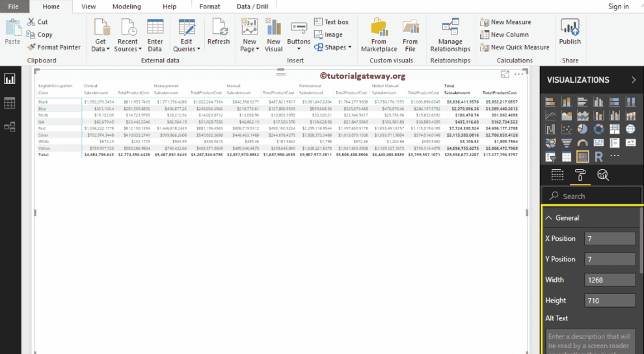Viewport: 644px width, 354px height.
Task: Open More options on the matrix visual
Action: pyautogui.click(x=518, y=74)
